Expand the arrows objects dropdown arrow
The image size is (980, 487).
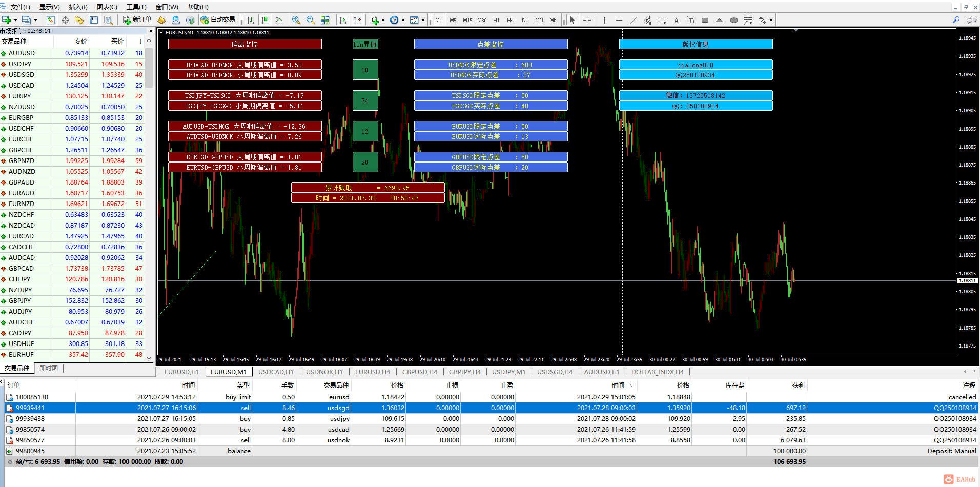click(771, 21)
